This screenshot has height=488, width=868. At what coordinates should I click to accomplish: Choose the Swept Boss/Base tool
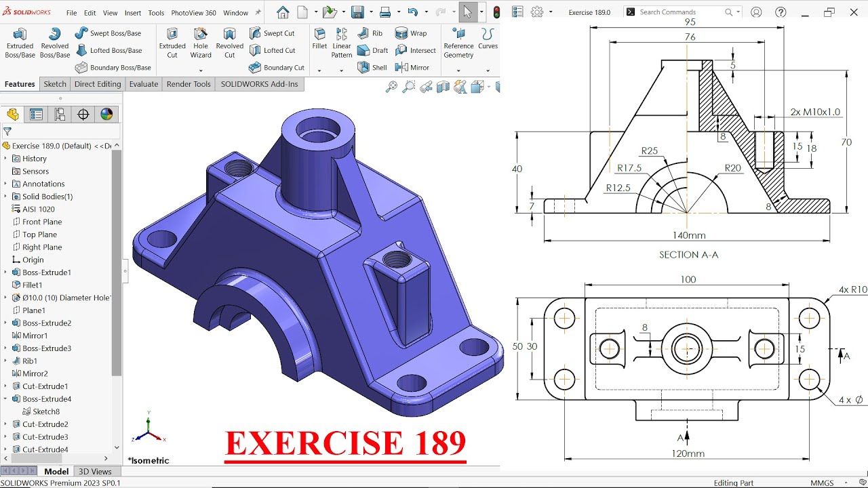coord(108,33)
